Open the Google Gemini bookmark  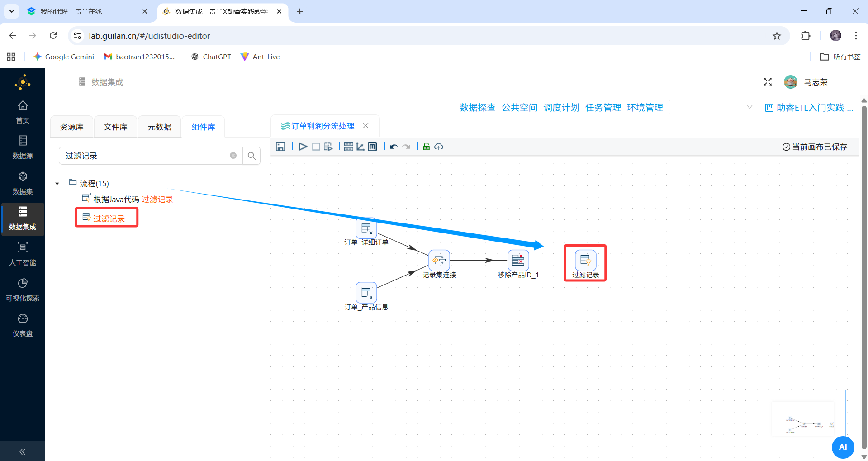tap(64, 57)
